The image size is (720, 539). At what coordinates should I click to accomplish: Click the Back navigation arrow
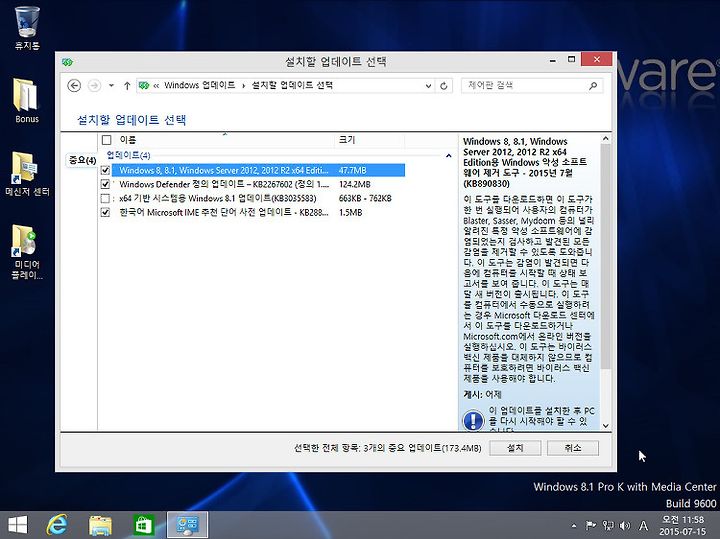click(x=74, y=85)
